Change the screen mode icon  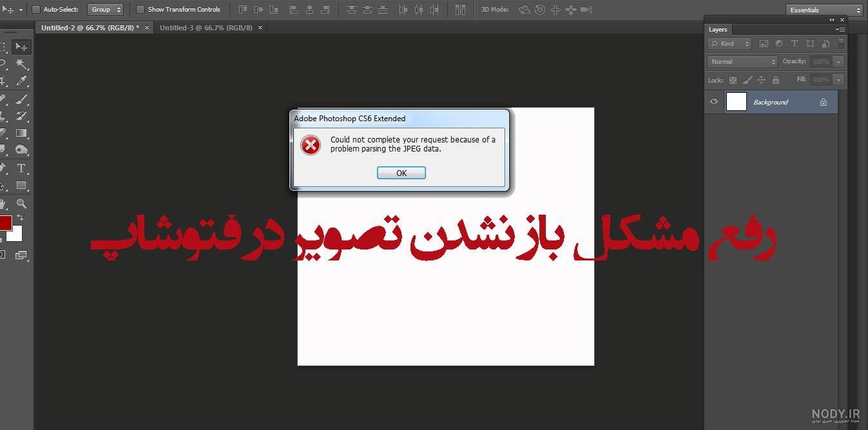point(21,255)
